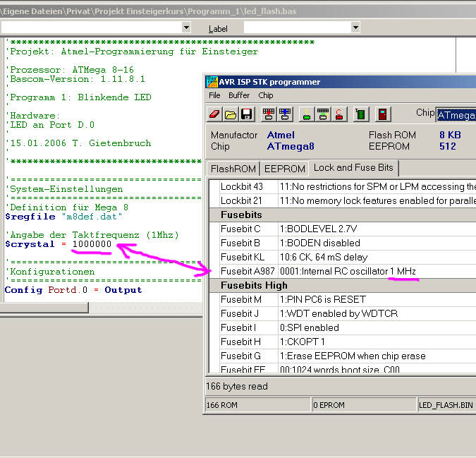Click Fusebit M PIN PC6 is RESET value
The width and height of the screenshot is (476, 458).
(x=377, y=299)
